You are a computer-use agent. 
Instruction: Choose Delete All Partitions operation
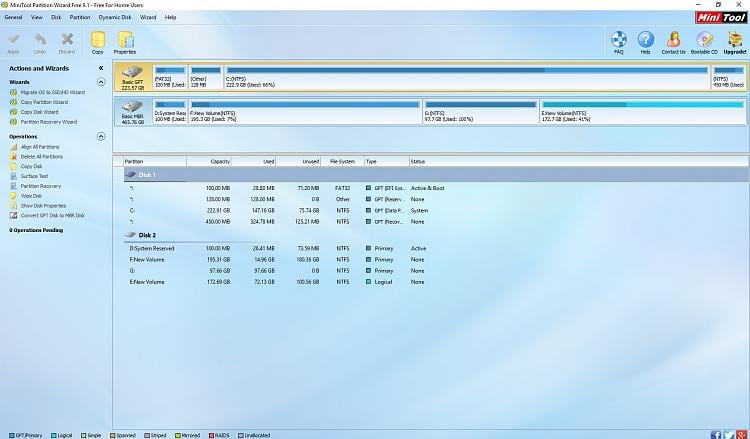42,157
